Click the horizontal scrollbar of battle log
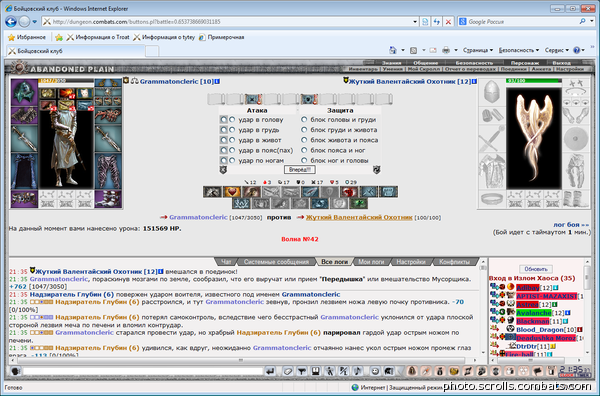 pos(241,360)
